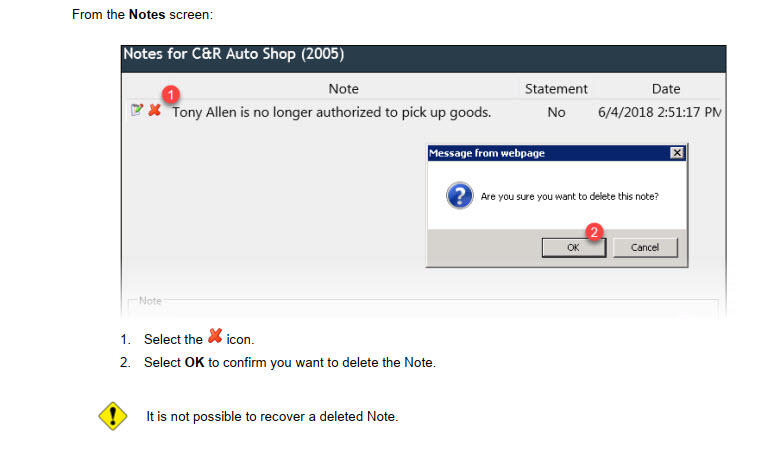Image resolution: width=770 pixels, height=449 pixels.
Task: Click inside the Note input box
Action: tap(420, 309)
